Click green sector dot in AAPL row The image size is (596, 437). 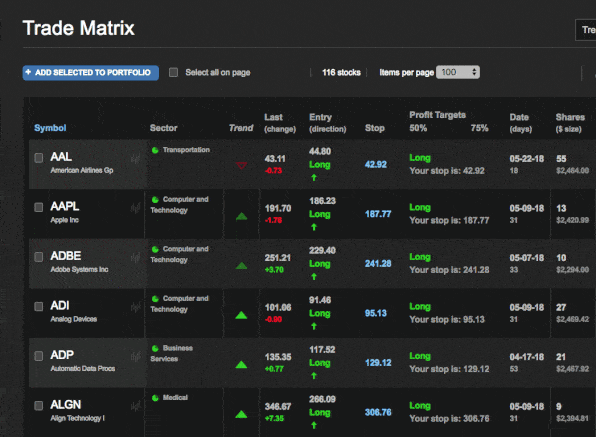point(155,200)
